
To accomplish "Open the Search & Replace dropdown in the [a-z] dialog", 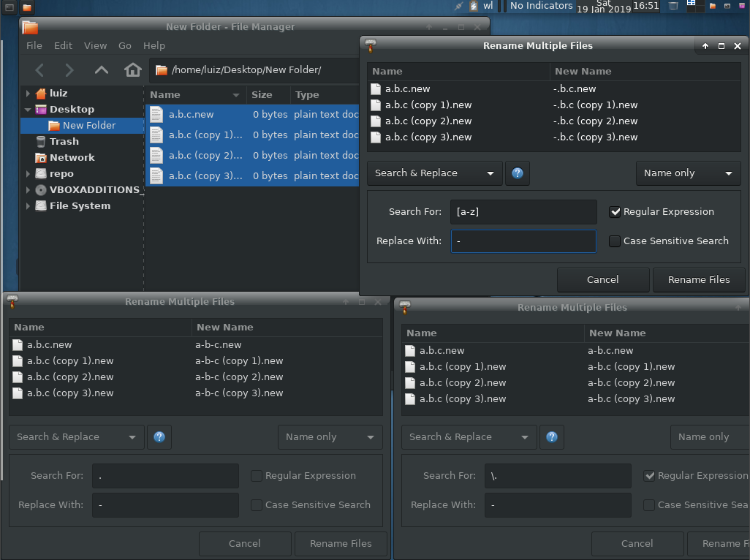I will point(434,173).
